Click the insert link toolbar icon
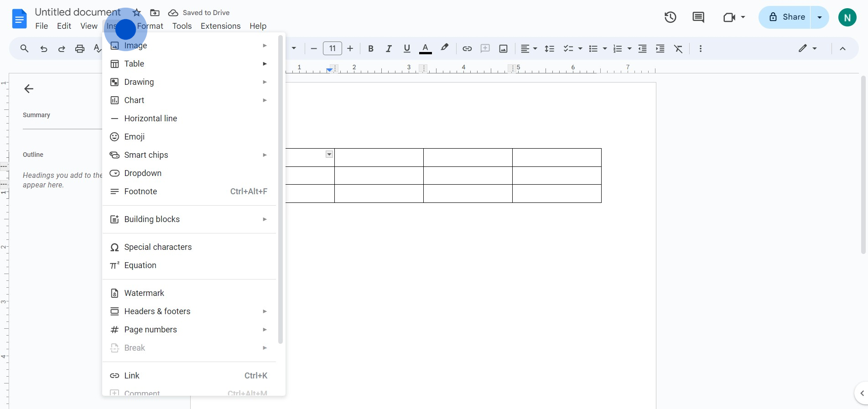This screenshot has height=409, width=868. coord(467,49)
